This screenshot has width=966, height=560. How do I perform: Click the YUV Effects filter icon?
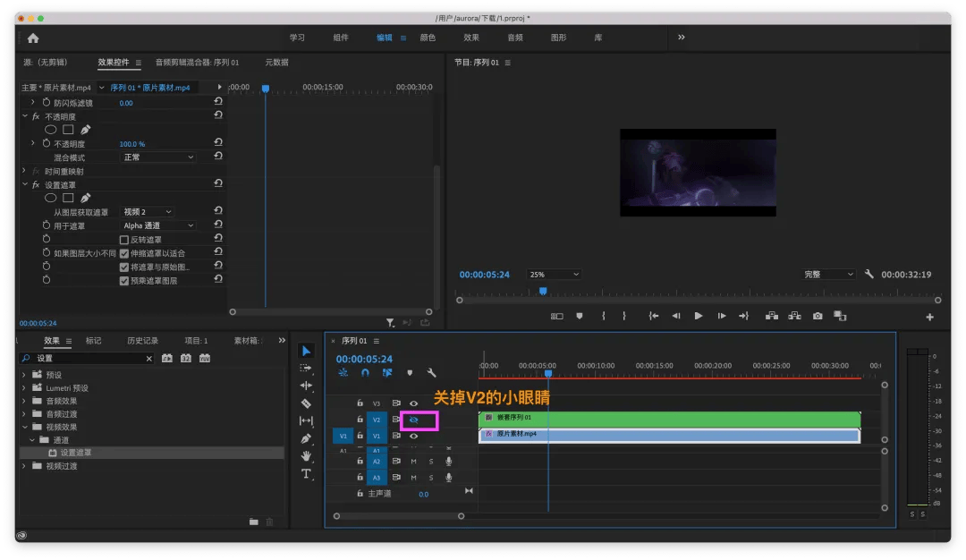pos(205,358)
